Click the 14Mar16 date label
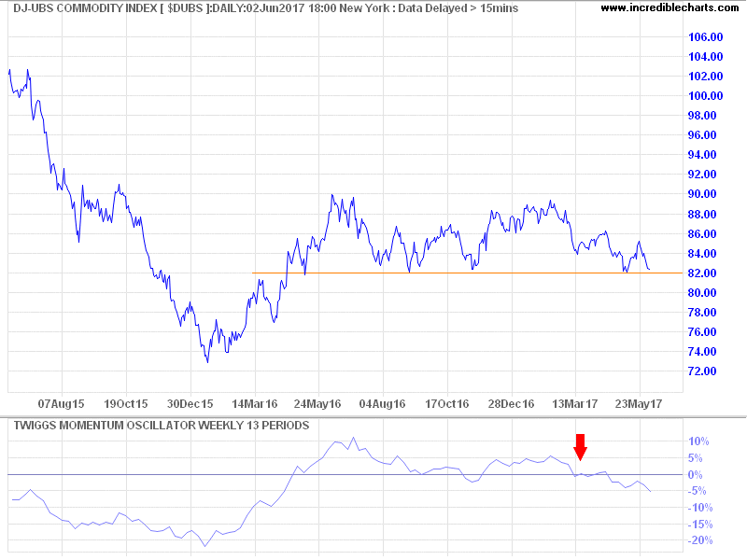747x560 pixels. [254, 404]
